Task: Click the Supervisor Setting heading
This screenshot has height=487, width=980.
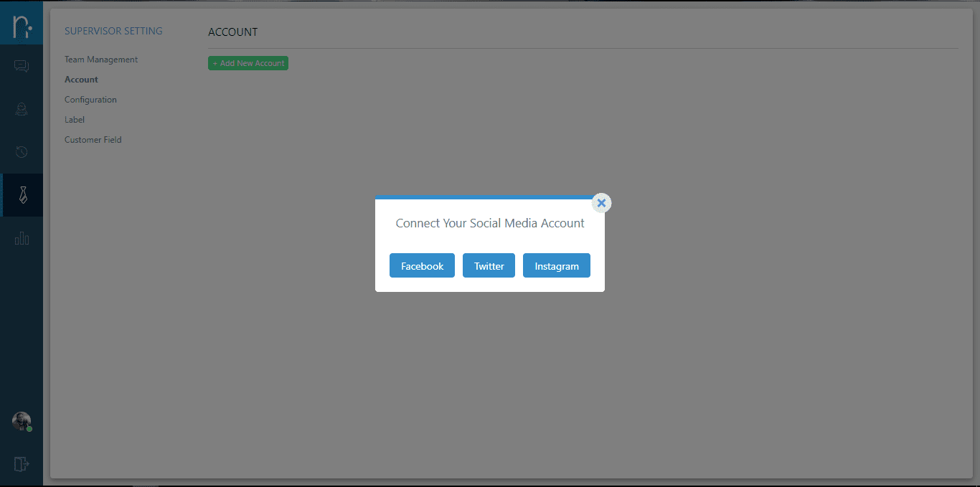Action: pyautogui.click(x=113, y=31)
